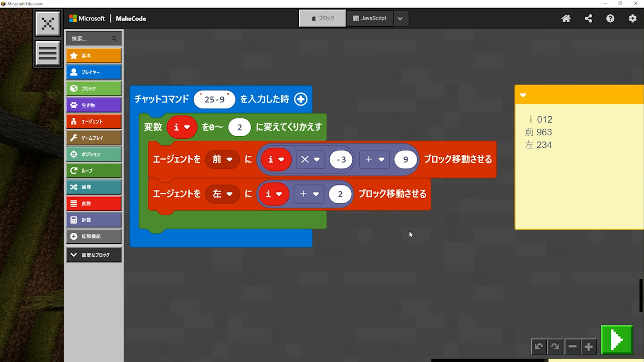Open the language dropdown next to JavaScript

point(400,19)
